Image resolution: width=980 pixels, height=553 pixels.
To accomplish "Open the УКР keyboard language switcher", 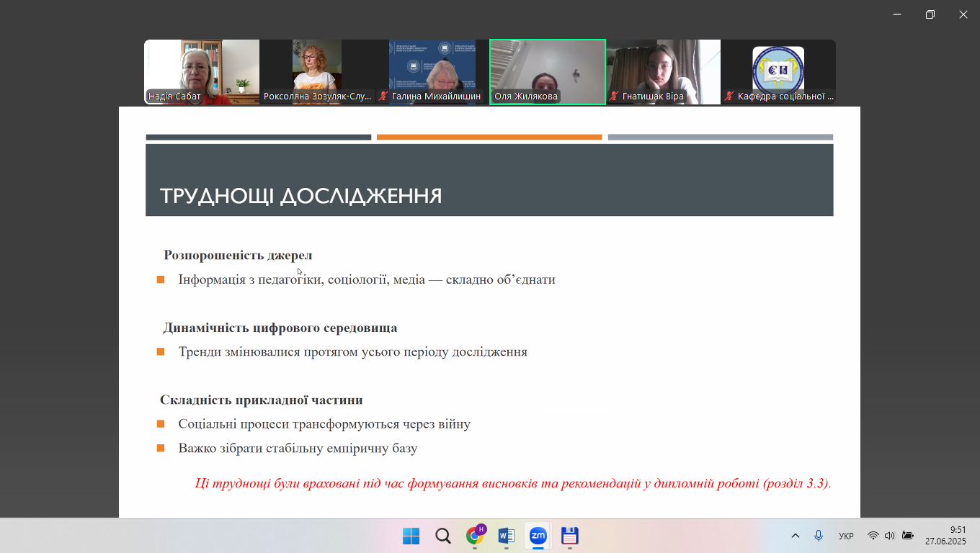I will (x=846, y=536).
